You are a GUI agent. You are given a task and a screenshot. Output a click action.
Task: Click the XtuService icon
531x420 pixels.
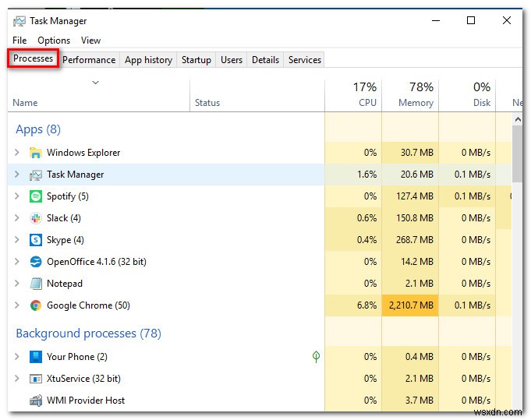click(x=36, y=379)
